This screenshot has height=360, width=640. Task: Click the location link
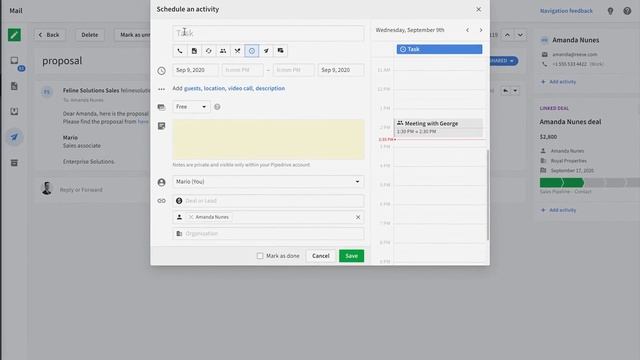point(215,88)
